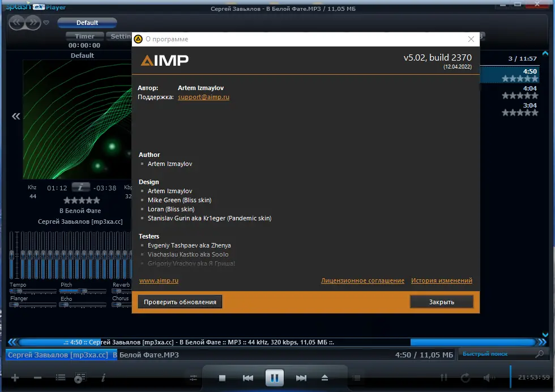Adjust the Pitch slider

(83, 291)
